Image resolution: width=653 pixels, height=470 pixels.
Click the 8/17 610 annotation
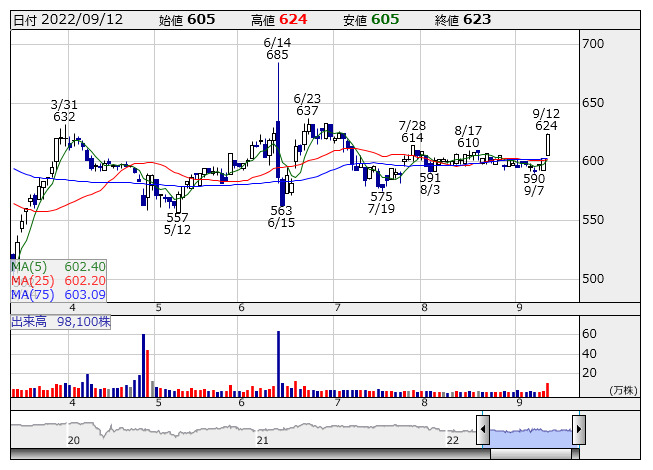pyautogui.click(x=468, y=137)
